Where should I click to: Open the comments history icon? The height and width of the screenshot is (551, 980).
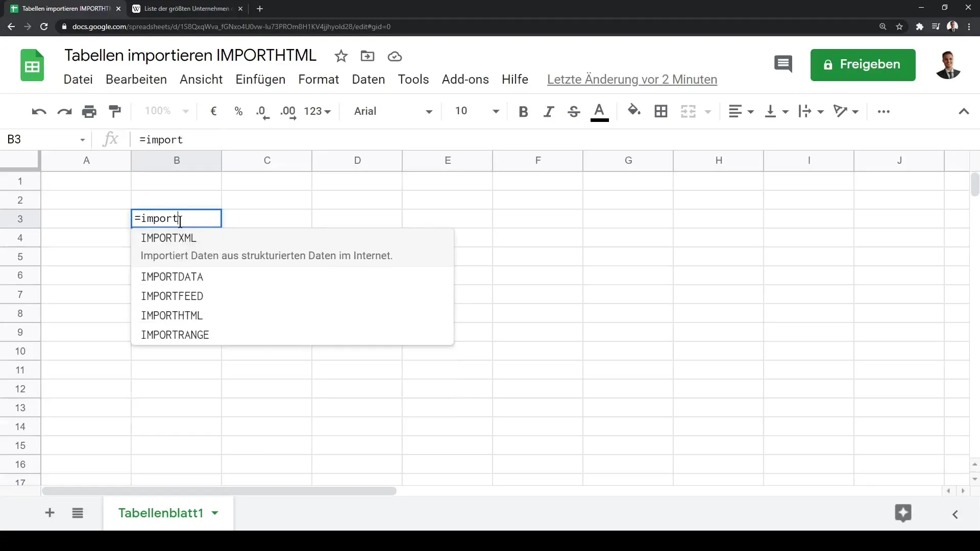pos(783,64)
